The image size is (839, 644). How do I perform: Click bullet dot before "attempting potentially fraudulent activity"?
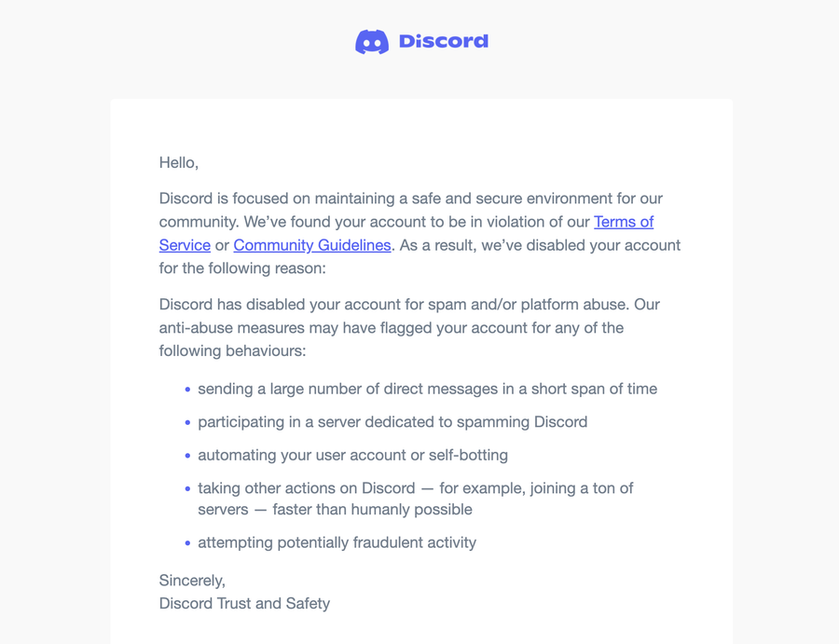click(x=187, y=543)
